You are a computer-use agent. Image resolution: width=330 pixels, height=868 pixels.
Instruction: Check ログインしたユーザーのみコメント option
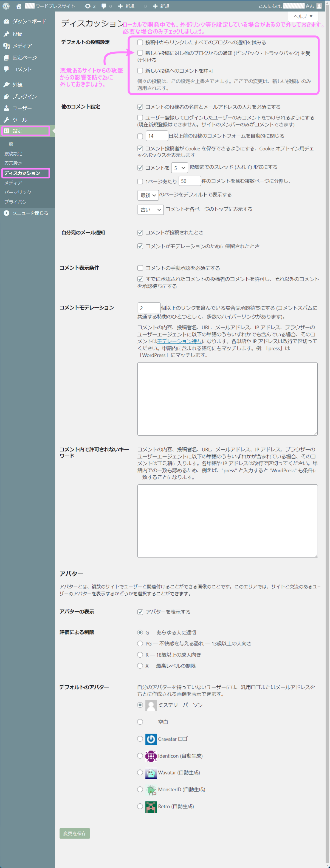point(140,118)
